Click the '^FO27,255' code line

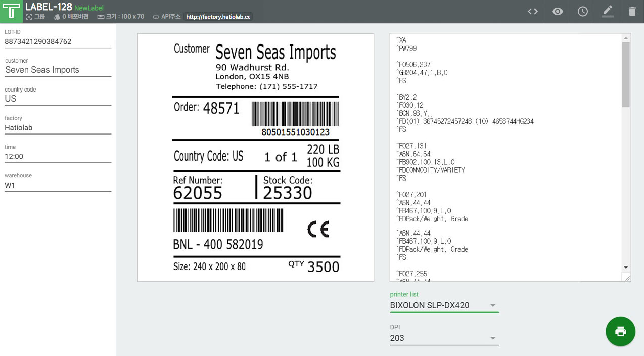pyautogui.click(x=412, y=274)
